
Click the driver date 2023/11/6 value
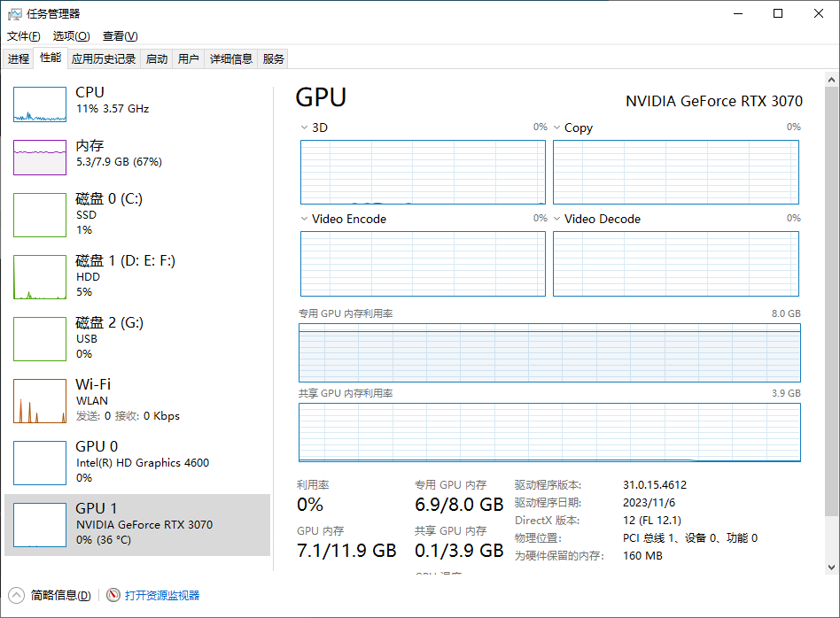(649, 502)
